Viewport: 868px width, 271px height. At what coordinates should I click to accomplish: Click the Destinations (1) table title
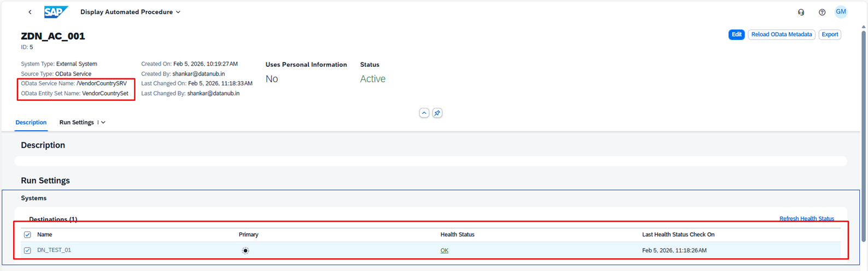[53, 220]
